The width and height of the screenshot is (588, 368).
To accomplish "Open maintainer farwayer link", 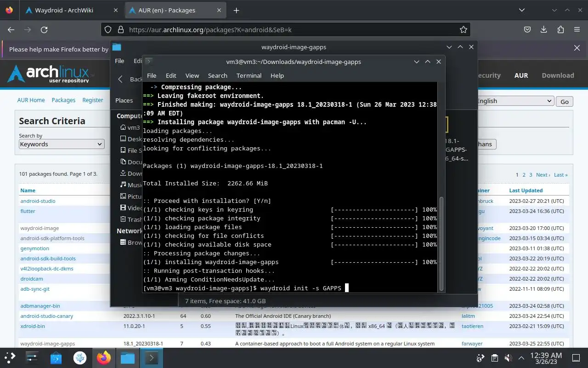I will 472,344.
